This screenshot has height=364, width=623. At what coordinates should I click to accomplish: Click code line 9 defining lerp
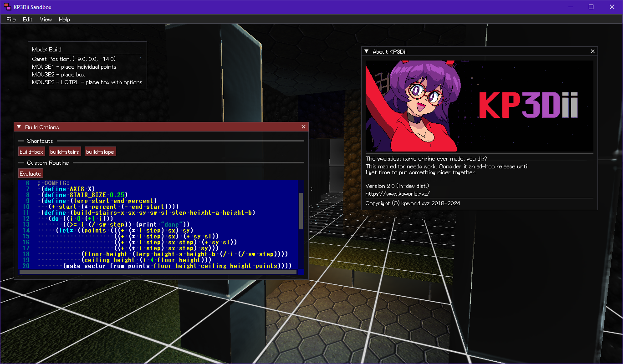[99, 201]
